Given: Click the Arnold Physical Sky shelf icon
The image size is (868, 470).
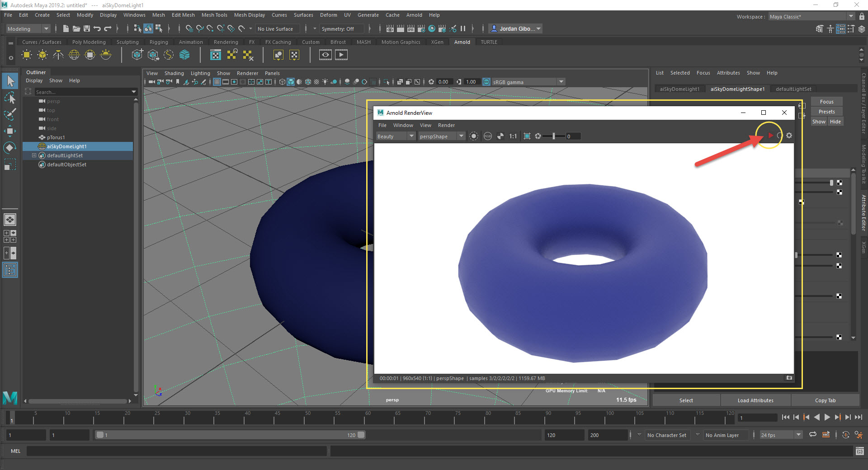Looking at the screenshot, I should click(106, 55).
